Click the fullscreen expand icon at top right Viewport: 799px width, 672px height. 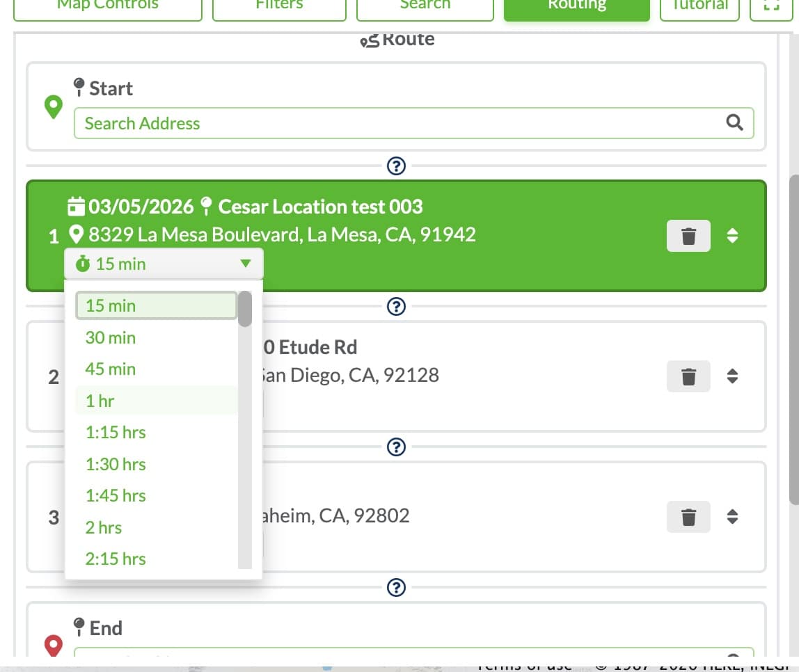(x=771, y=6)
